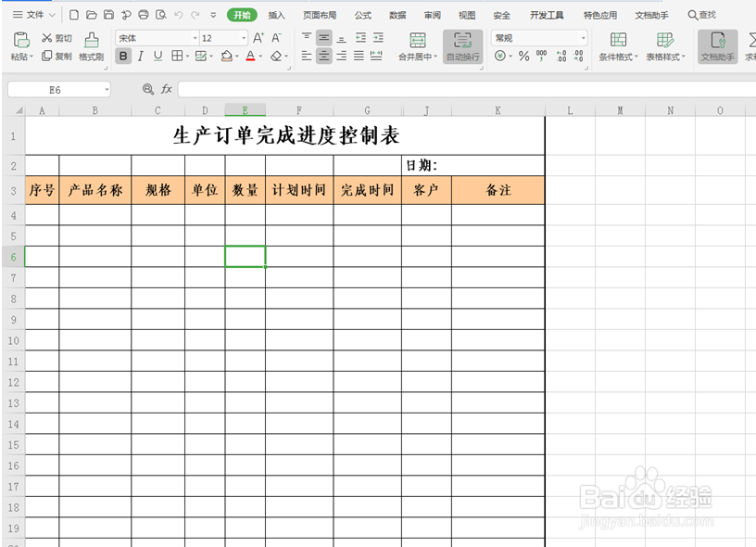Select the 产品名称 header cell
The height and width of the screenshot is (547, 756).
(x=95, y=190)
